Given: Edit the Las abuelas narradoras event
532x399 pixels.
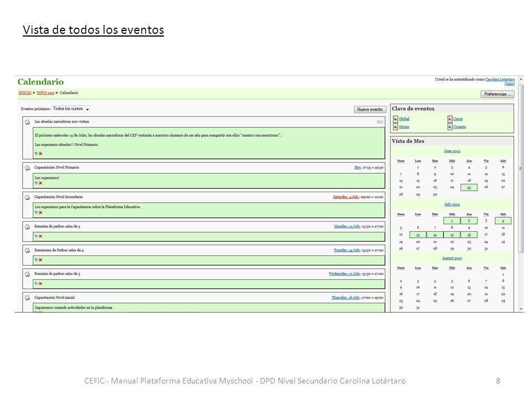Looking at the screenshot, I should 37,154.
